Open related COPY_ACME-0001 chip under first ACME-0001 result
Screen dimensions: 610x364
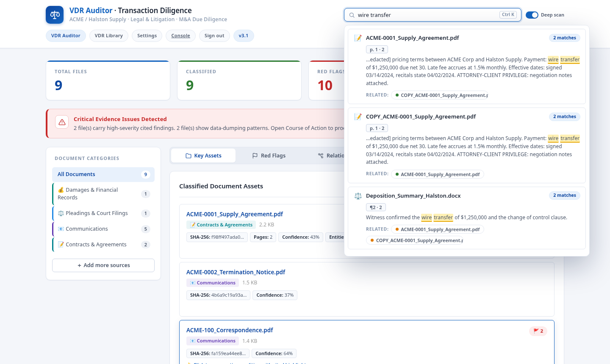(440, 95)
